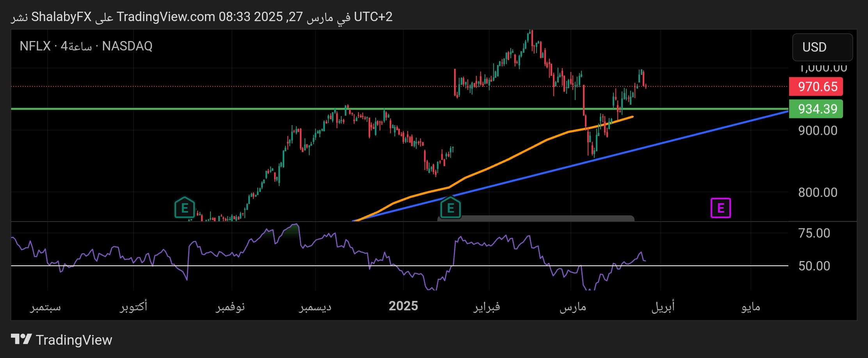This screenshot has width=868, height=358.
Task: Click the teal earnings E marker near late January
Action: coord(451,208)
